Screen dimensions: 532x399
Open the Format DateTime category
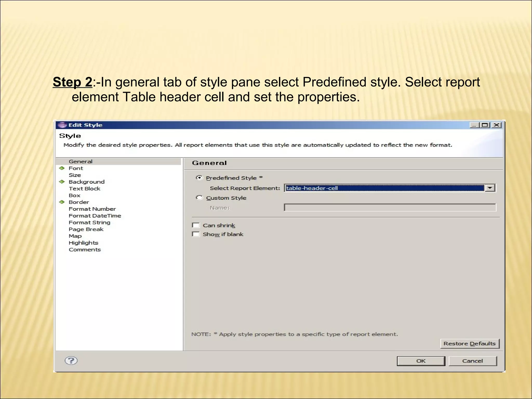point(95,215)
